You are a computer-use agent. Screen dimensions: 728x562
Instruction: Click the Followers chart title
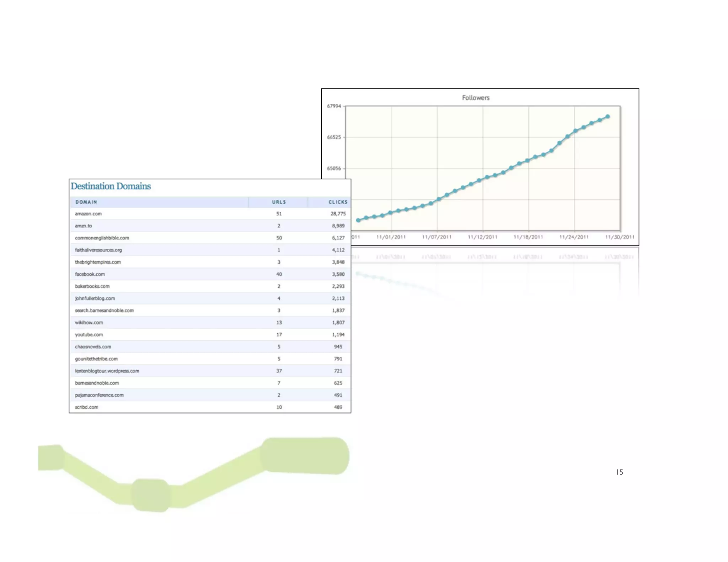(x=476, y=98)
